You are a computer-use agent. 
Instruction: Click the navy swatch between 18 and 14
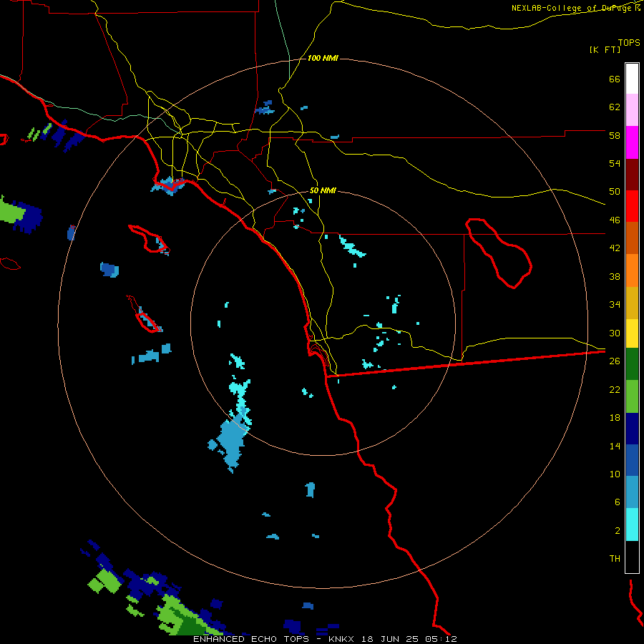(x=632, y=429)
